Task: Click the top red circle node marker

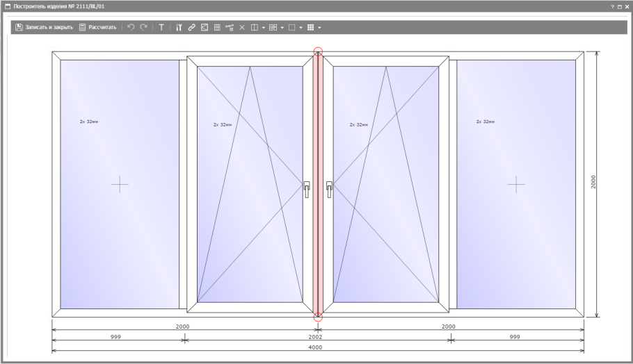Action: click(318, 51)
